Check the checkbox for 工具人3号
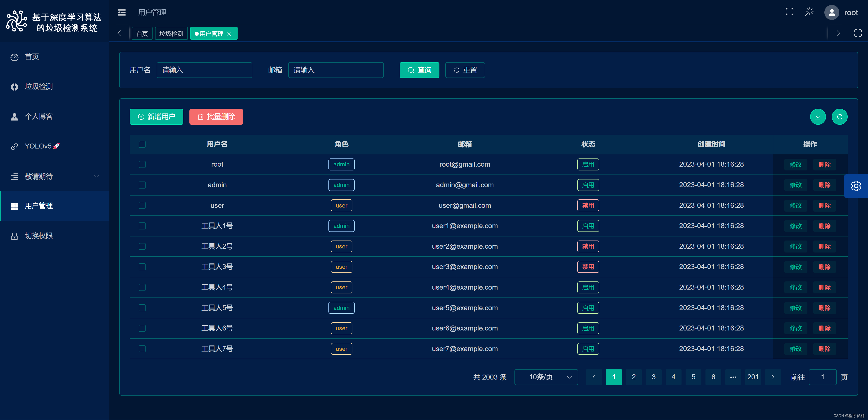Viewport: 868px width, 420px height. click(x=142, y=267)
